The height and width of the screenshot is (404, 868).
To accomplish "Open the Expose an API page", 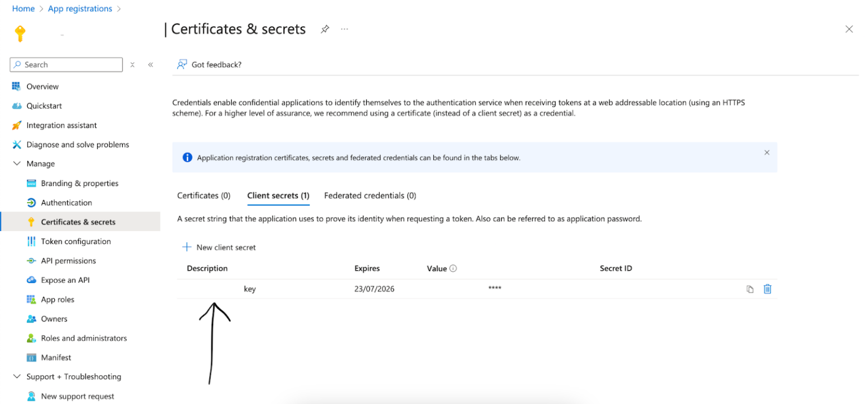I will coord(31,280).
